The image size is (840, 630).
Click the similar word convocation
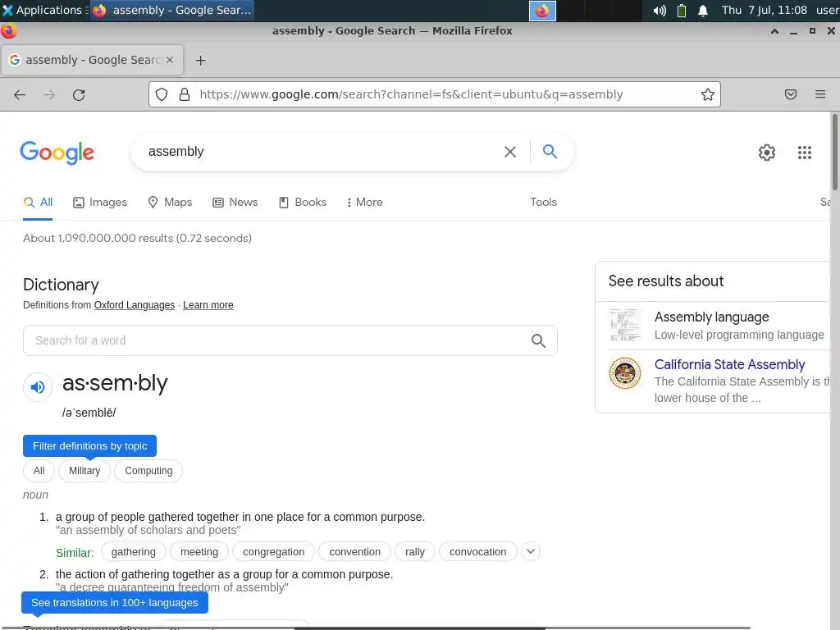pos(478,552)
